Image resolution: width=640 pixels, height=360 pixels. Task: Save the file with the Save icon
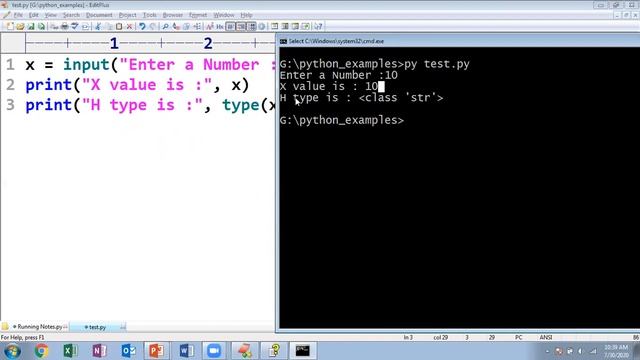[x=31, y=27]
